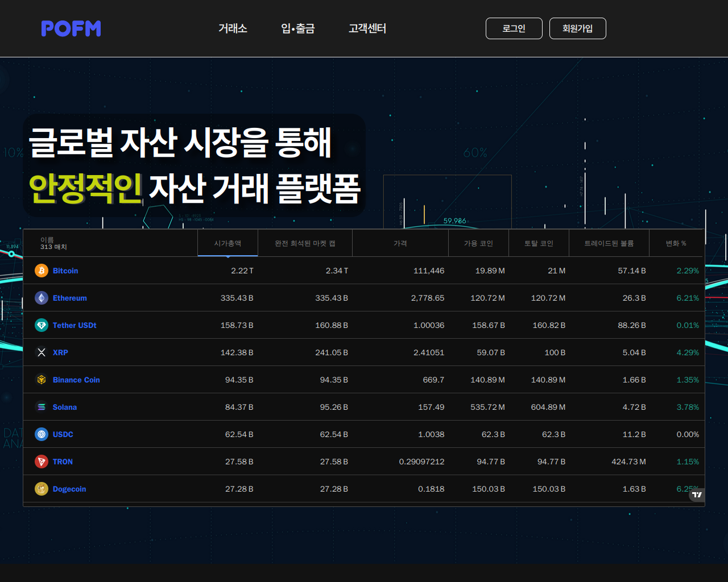
Task: Click the Bitcoin coin icon
Action: 42,271
